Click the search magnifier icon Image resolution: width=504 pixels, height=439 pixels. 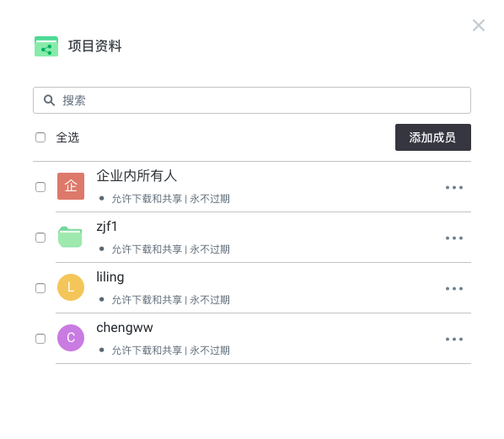point(49,100)
